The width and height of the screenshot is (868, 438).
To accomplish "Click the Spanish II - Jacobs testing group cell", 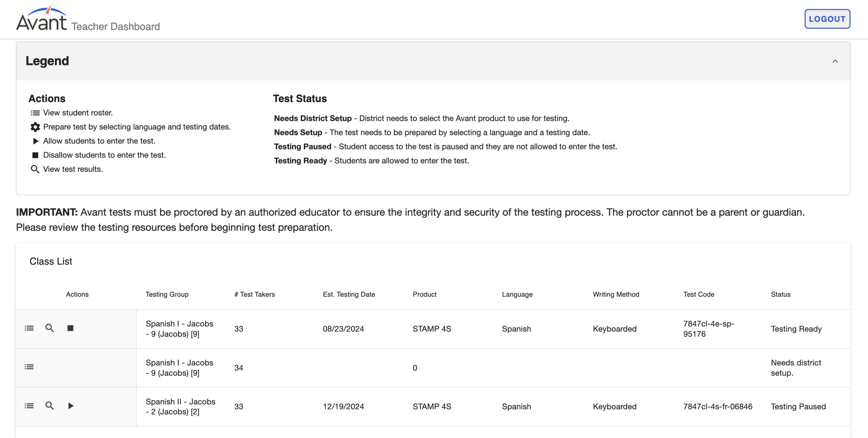I will (181, 407).
